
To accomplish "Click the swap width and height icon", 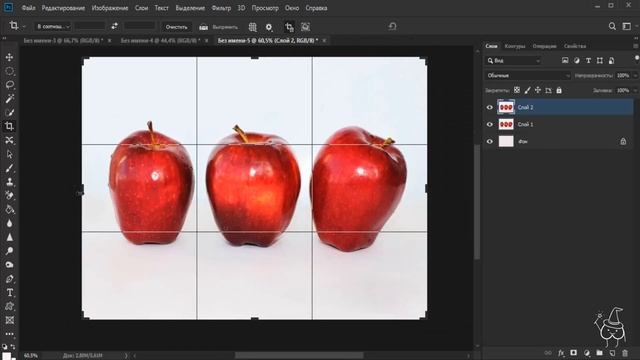I will [x=115, y=26].
